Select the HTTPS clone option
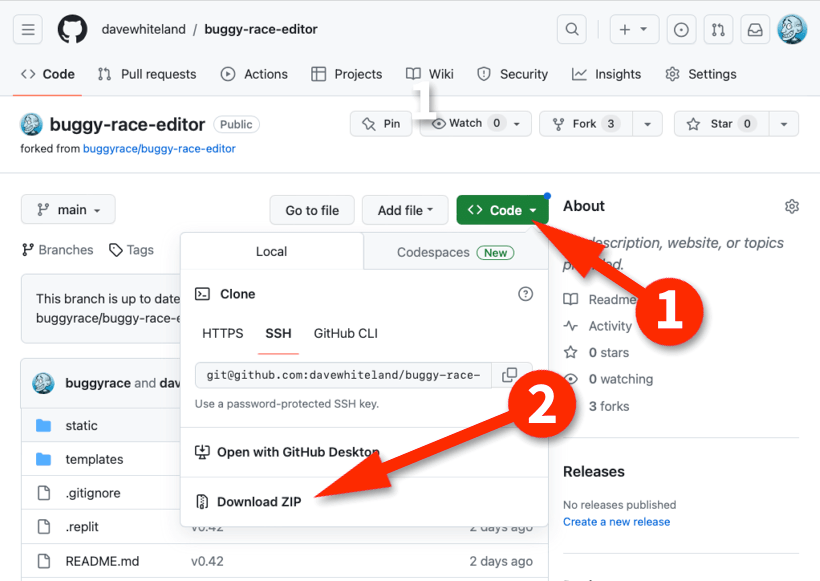 [x=223, y=334]
